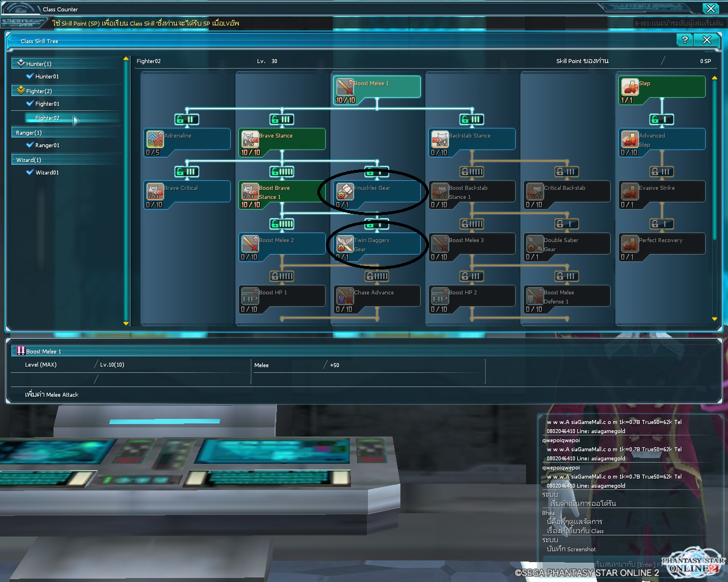Click the class list scroll down arrow
This screenshot has height=582, width=728.
coord(126,323)
